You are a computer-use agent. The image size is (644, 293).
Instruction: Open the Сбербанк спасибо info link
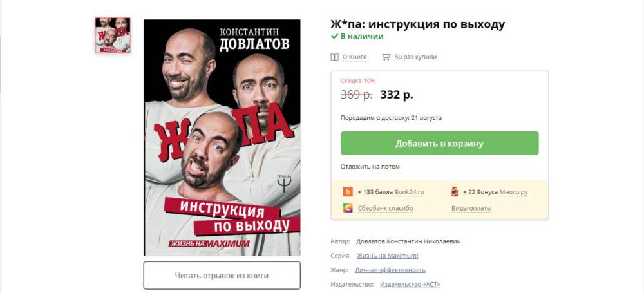pos(385,209)
